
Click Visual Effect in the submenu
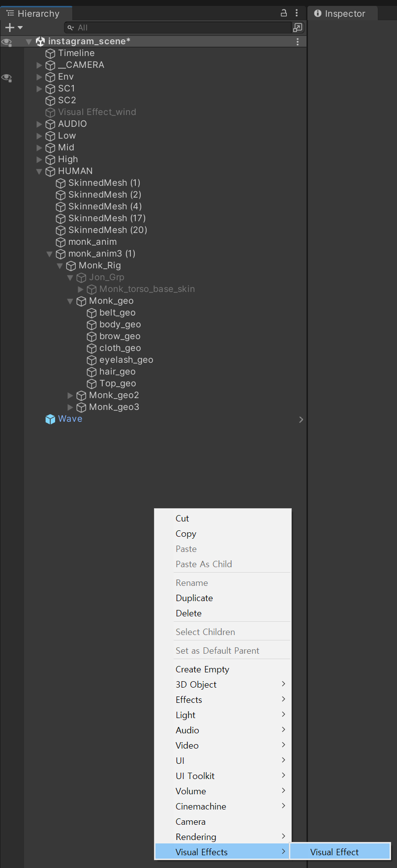pyautogui.click(x=340, y=852)
